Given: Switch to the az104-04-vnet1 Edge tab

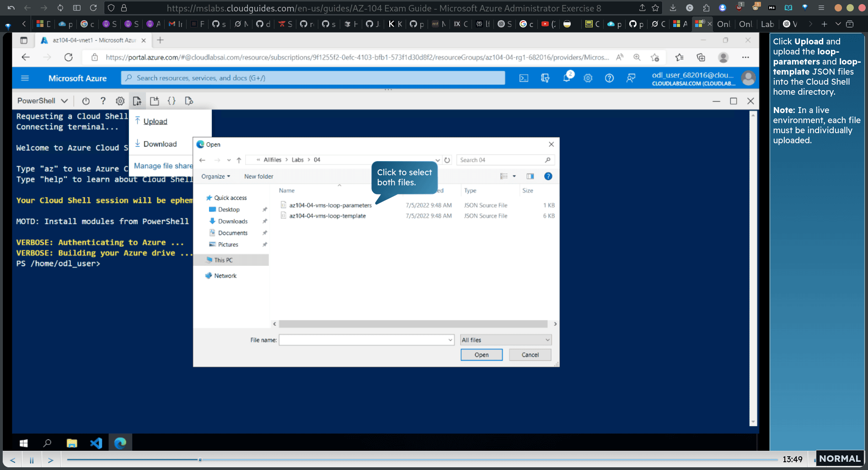Looking at the screenshot, I should coord(94,40).
